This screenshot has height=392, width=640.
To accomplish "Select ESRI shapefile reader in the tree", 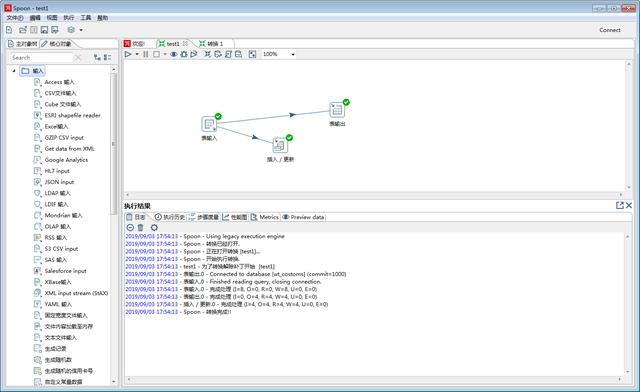I will click(72, 115).
